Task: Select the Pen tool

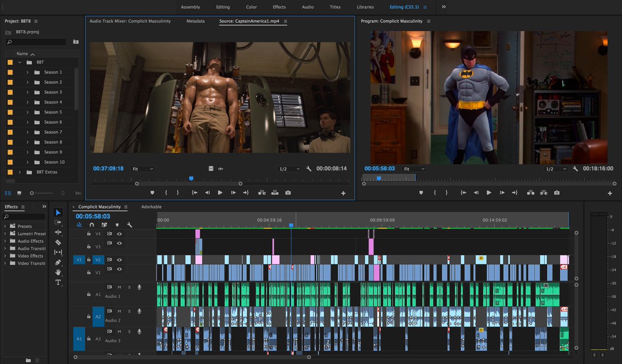Action: point(58,262)
